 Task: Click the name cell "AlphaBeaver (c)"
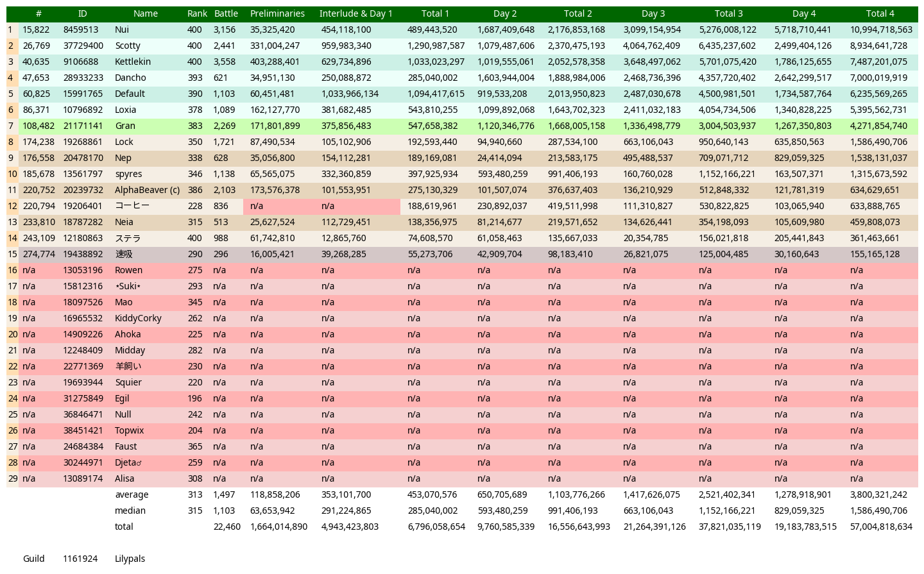coord(148,190)
